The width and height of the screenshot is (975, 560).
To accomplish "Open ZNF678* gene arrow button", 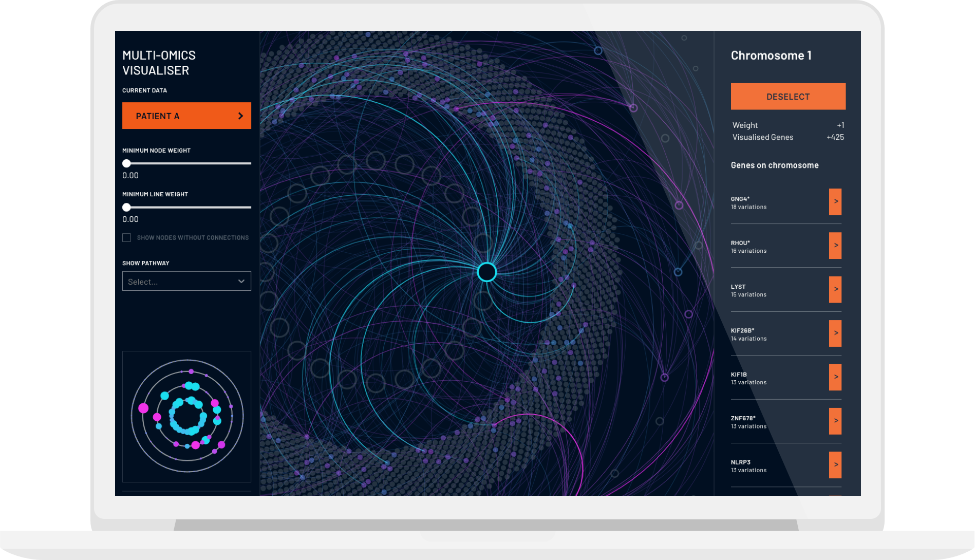I will 835,421.
